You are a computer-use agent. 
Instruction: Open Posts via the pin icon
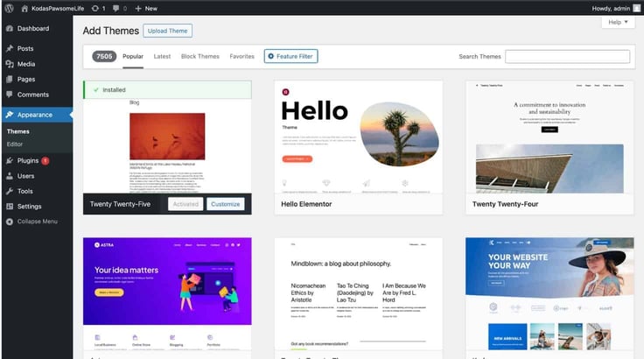click(x=10, y=48)
